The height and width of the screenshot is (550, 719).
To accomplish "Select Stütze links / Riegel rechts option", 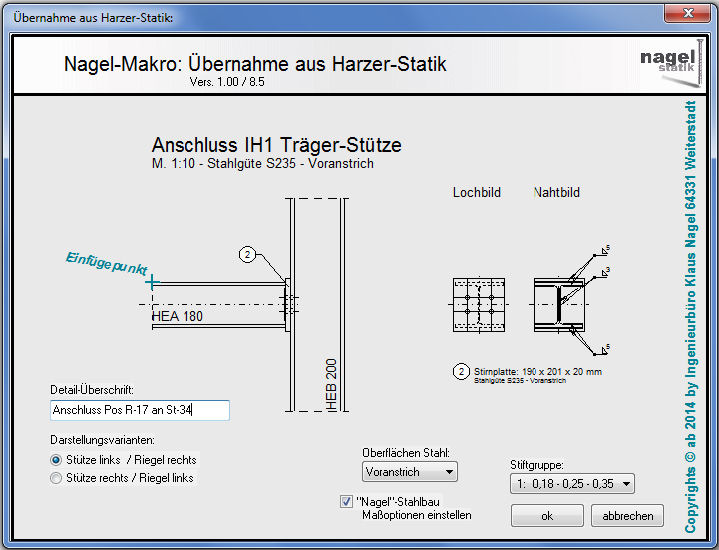I will point(56,460).
